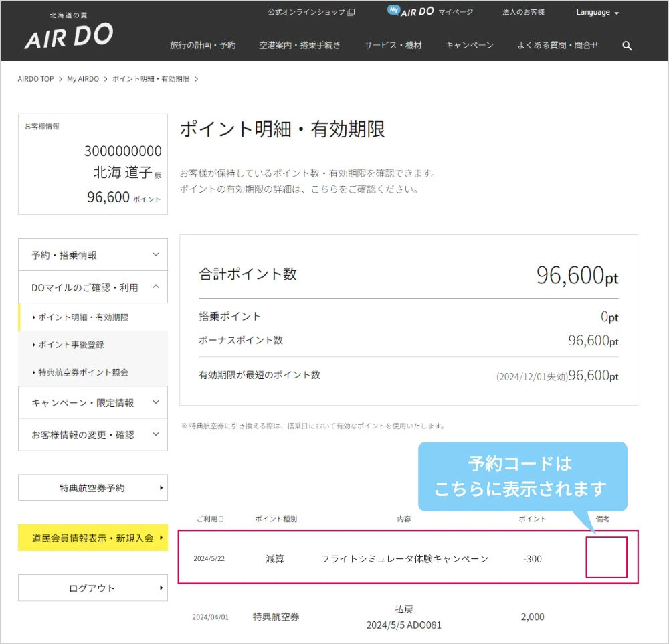
Task: Click the 2024/5/5 ADO081 refund detail
Action: pos(403,625)
